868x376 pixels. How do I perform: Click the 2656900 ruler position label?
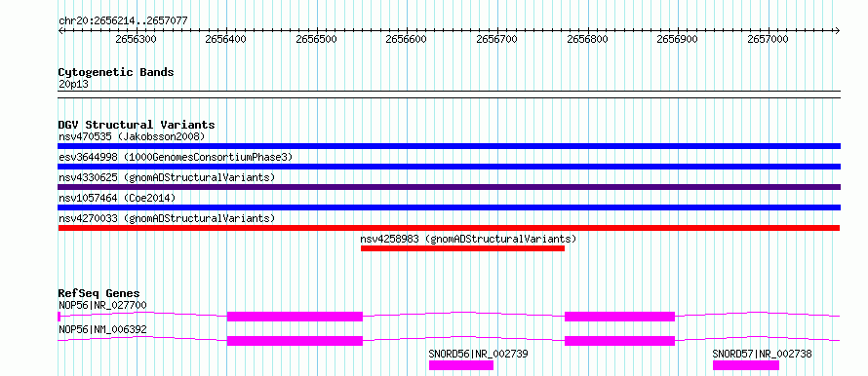(x=678, y=39)
